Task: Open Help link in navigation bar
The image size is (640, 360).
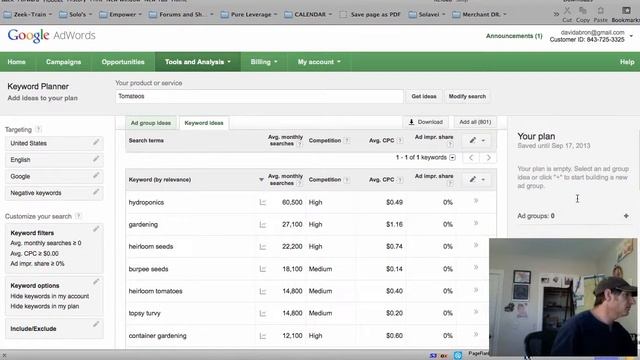Action: 627,62
